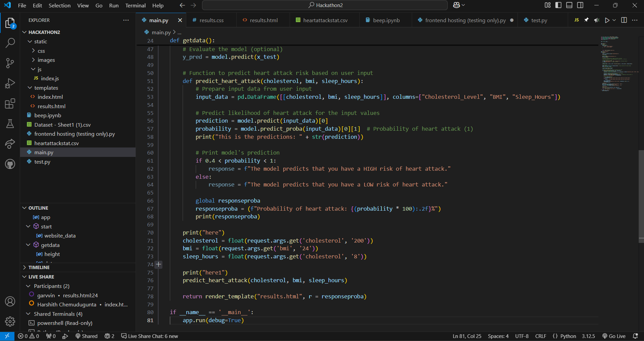Image resolution: width=644 pixels, height=341 pixels.
Task: Click the Run Python File play button
Action: tap(607, 20)
